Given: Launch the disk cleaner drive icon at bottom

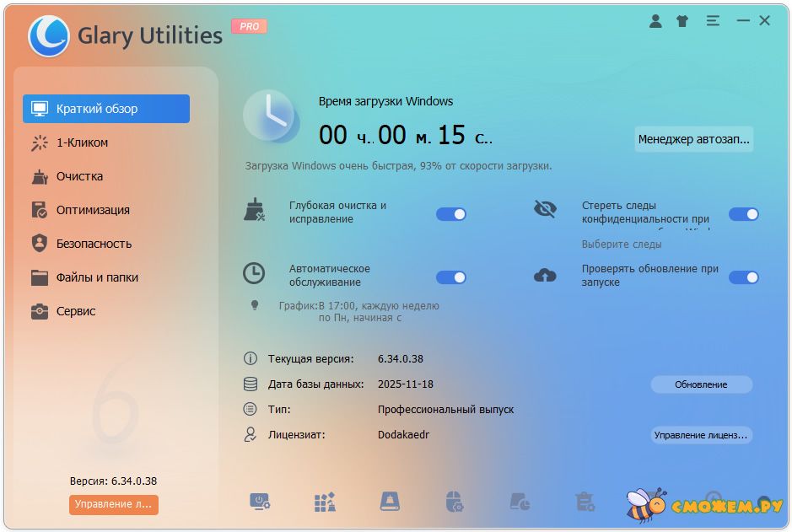Looking at the screenshot, I should [x=390, y=502].
